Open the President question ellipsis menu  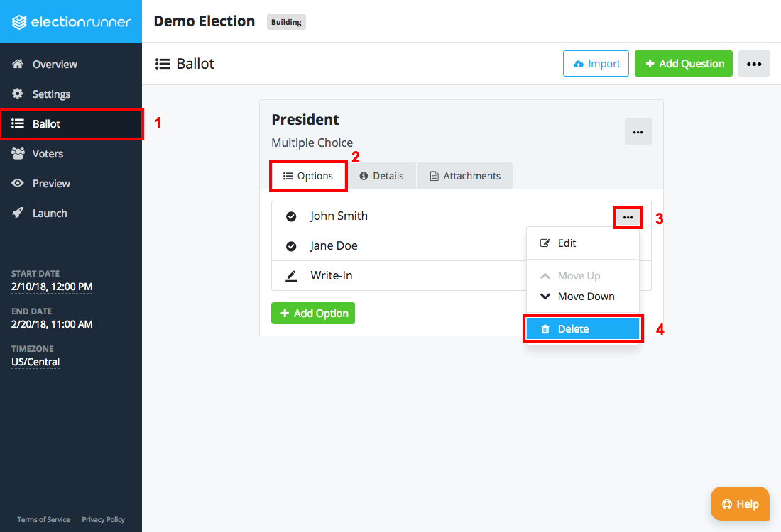pyautogui.click(x=638, y=131)
